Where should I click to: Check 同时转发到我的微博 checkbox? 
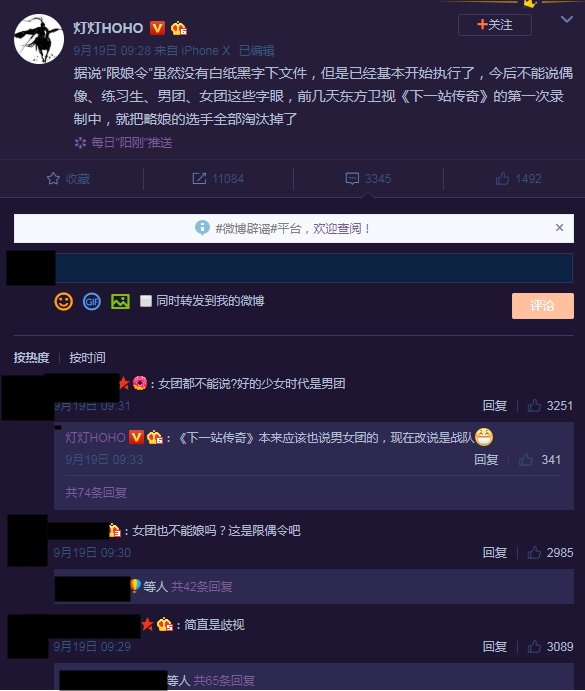145,301
